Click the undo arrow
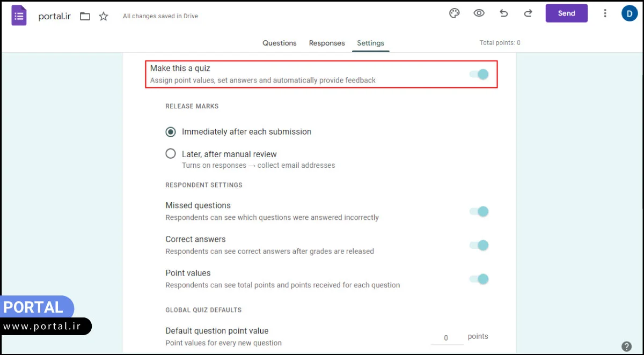 pos(503,13)
